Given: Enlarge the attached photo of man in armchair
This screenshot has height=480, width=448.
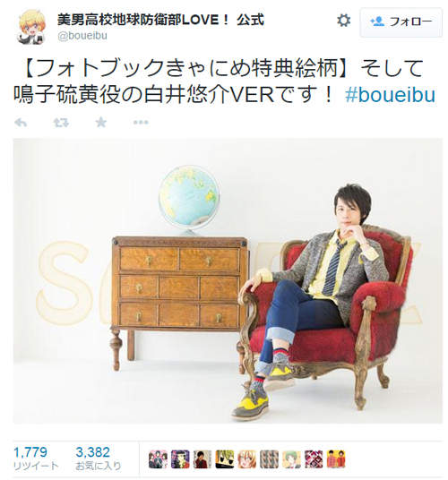Looking at the screenshot, I should click(228, 280).
